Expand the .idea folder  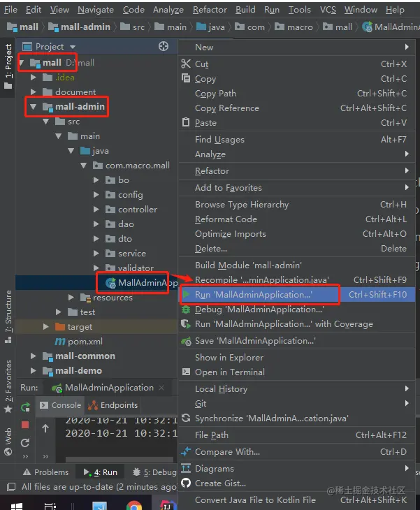(33, 77)
